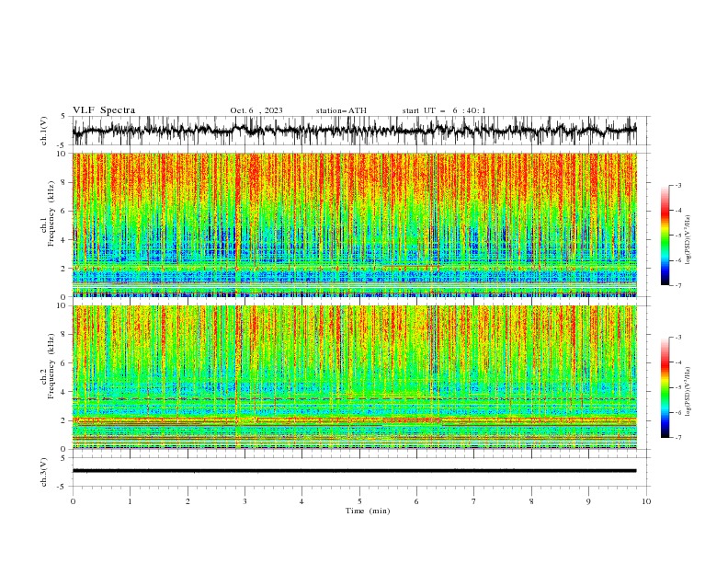Image resolution: width=728 pixels, height=563 pixels.
Task: Click the "Time (min)" axis label
Action: click(368, 511)
